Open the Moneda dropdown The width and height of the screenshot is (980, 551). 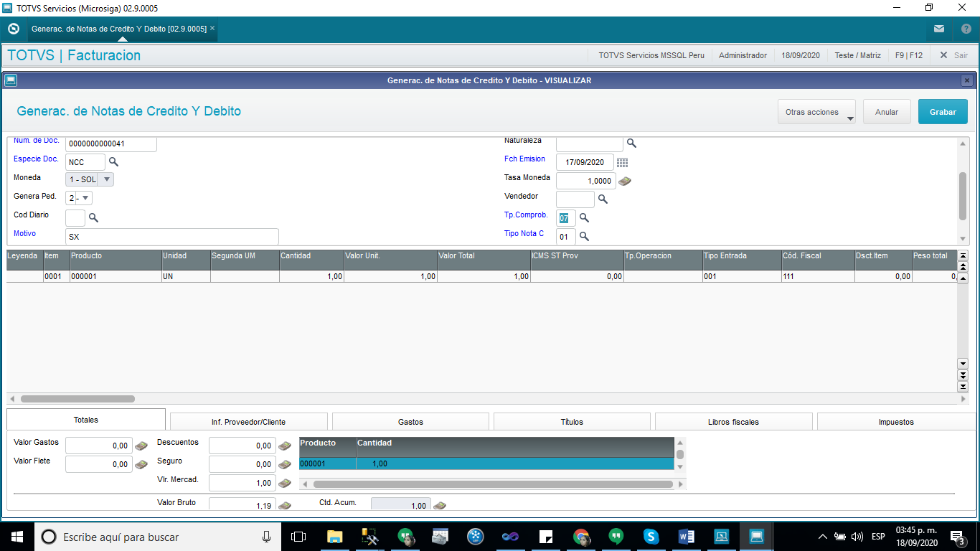(x=90, y=179)
